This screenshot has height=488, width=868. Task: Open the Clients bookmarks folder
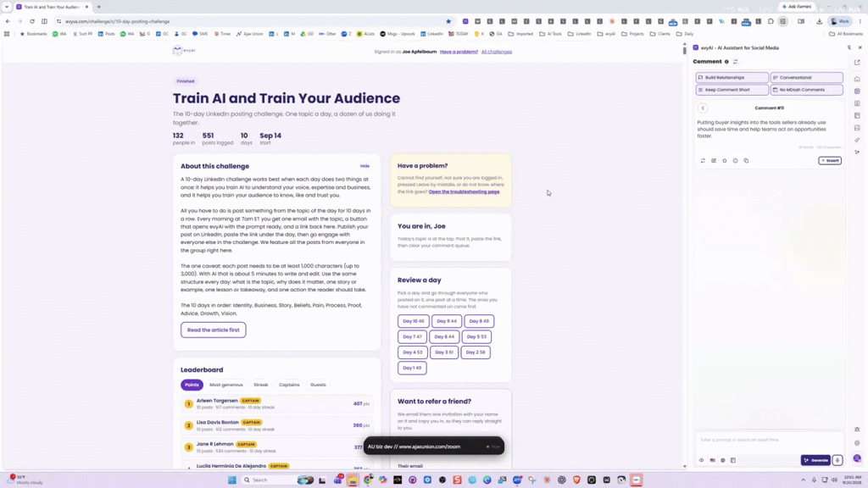tap(659, 34)
